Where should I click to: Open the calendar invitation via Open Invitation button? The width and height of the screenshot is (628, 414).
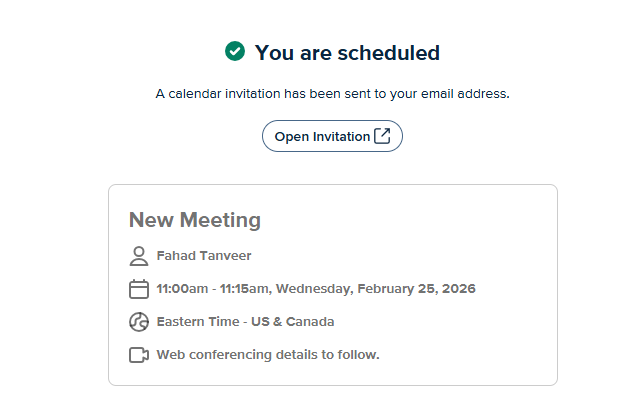click(x=322, y=136)
